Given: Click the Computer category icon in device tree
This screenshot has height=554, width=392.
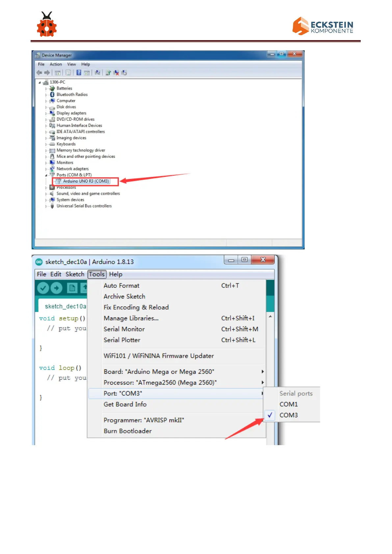Looking at the screenshot, I should coord(52,101).
